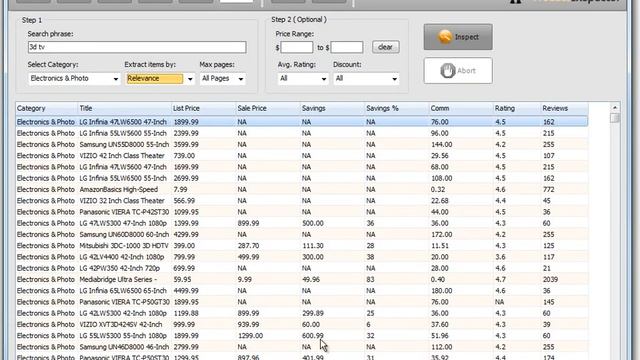This screenshot has height=360, width=640.
Task: Click the minimum price input box
Action: (x=297, y=47)
